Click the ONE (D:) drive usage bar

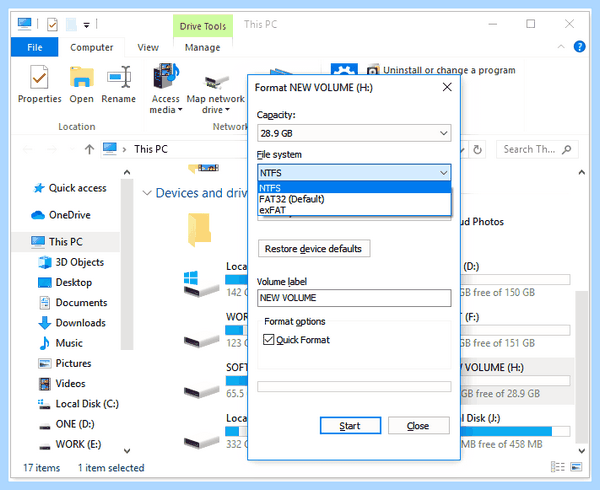point(515,280)
